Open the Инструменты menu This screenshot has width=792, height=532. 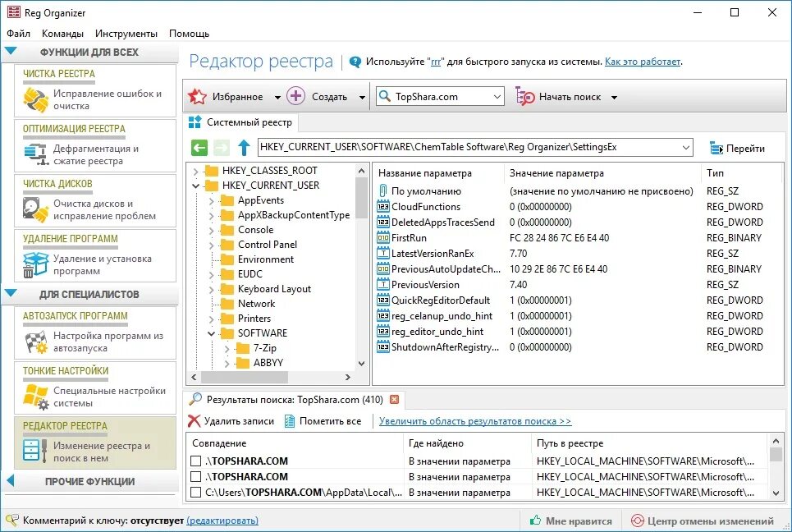[126, 34]
